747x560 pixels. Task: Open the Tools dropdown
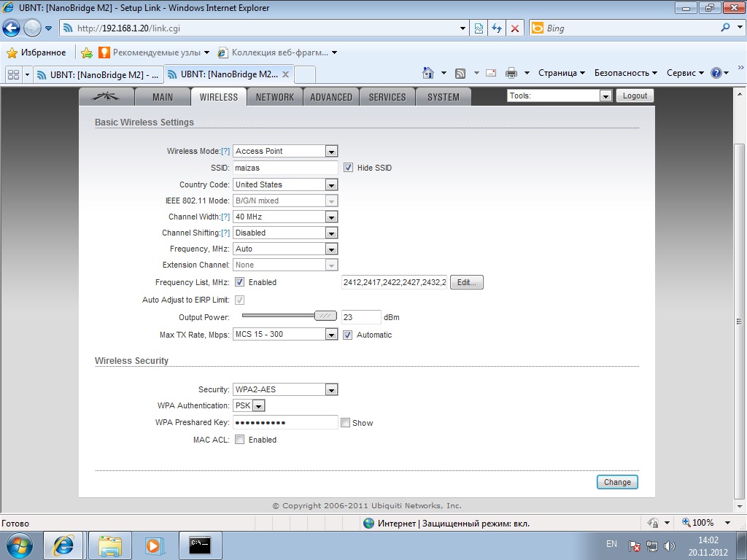(x=560, y=96)
